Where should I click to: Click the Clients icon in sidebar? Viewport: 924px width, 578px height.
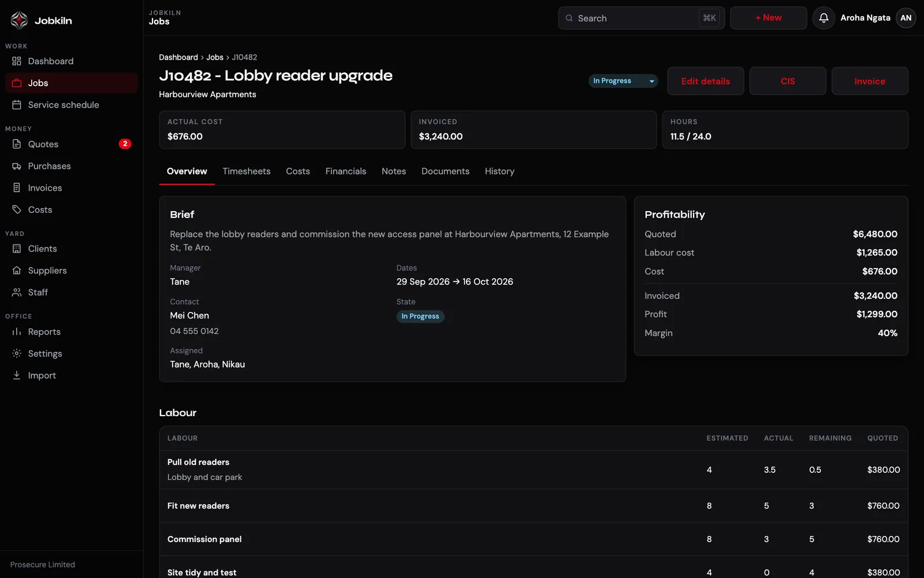pos(17,249)
